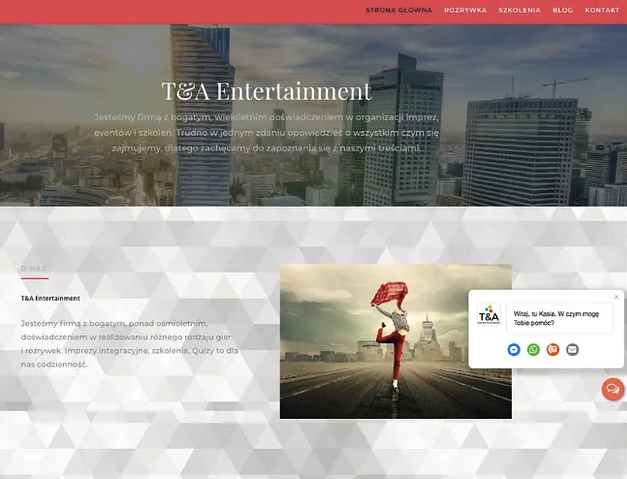The height and width of the screenshot is (479, 627).
Task: Open the Szkolenia menu item
Action: 519,10
